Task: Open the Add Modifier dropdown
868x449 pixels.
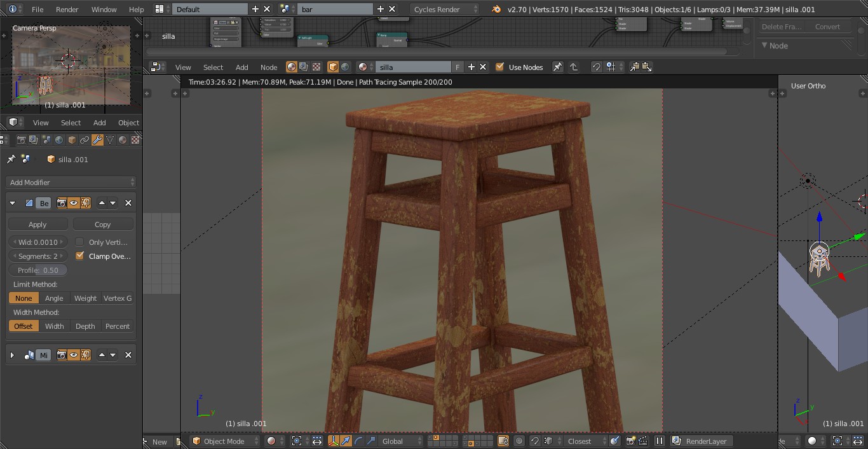Action: [x=71, y=182]
